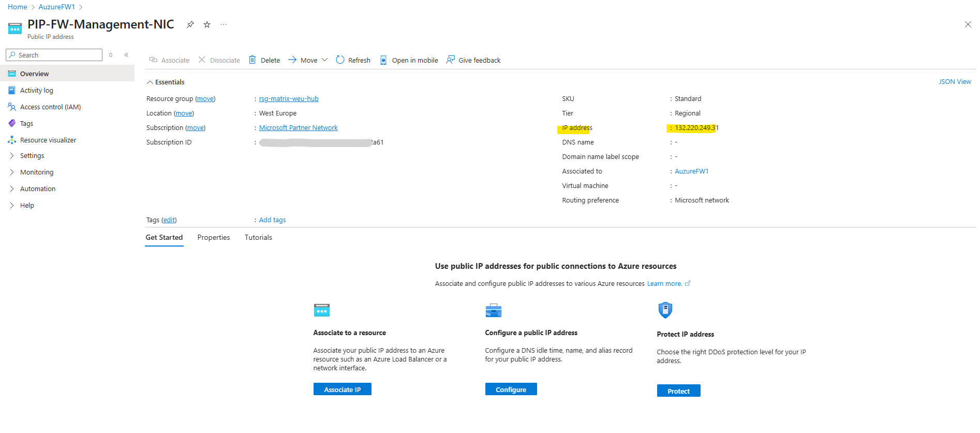980x433 pixels.
Task: Open the Learn more link
Action: 669,283
